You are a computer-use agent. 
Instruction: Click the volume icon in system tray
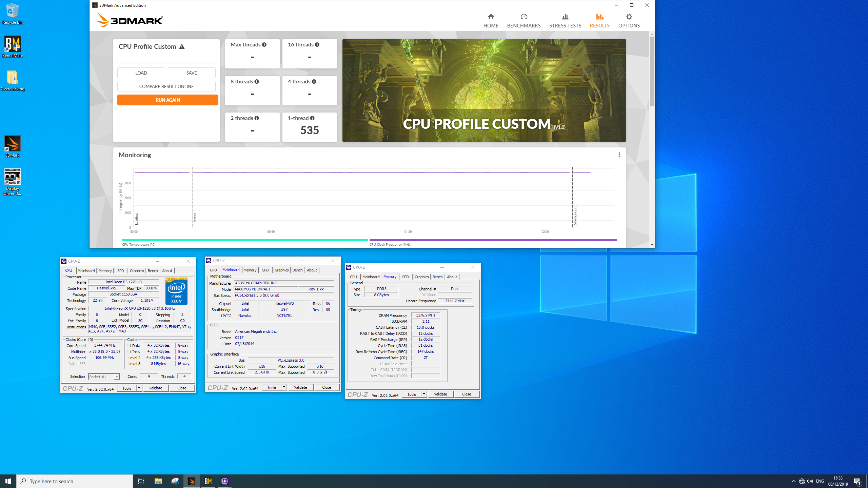[x=810, y=481]
